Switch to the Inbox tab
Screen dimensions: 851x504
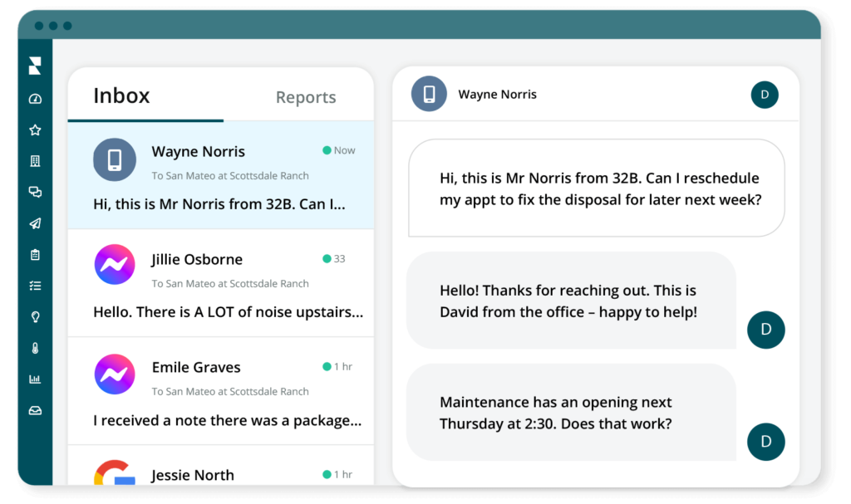coord(121,95)
